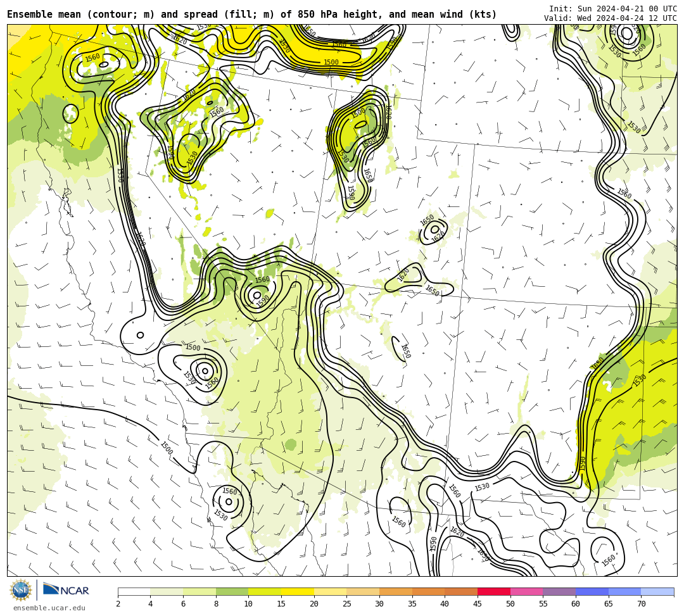Select the map title about 850 hPa height
This screenshot has height=616, width=684.
point(251,15)
